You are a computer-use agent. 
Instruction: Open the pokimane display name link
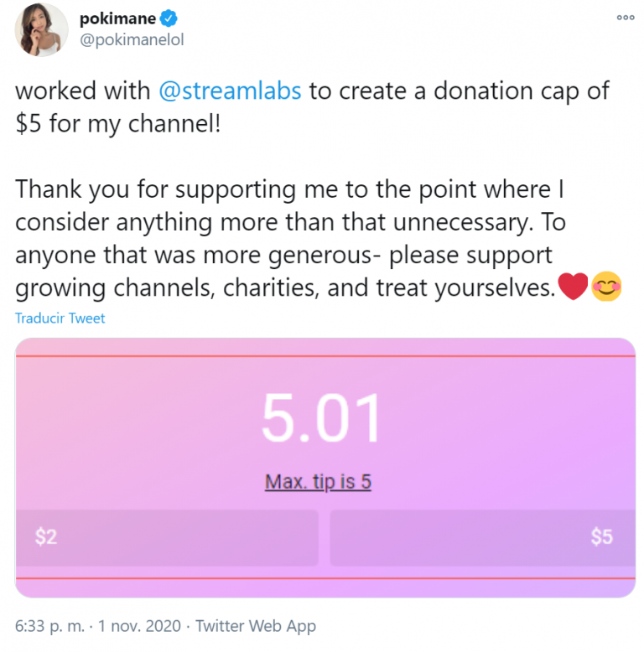tap(116, 20)
